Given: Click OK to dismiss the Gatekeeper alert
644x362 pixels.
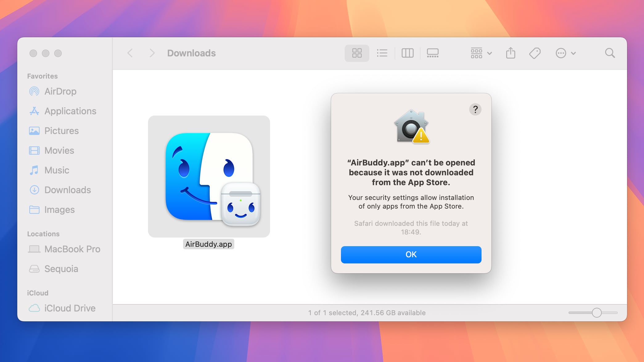Looking at the screenshot, I should point(411,254).
